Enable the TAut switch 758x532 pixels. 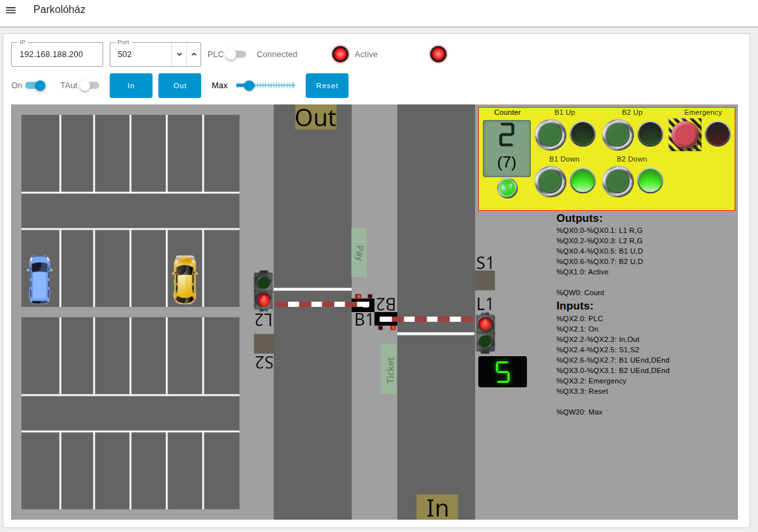click(90, 86)
